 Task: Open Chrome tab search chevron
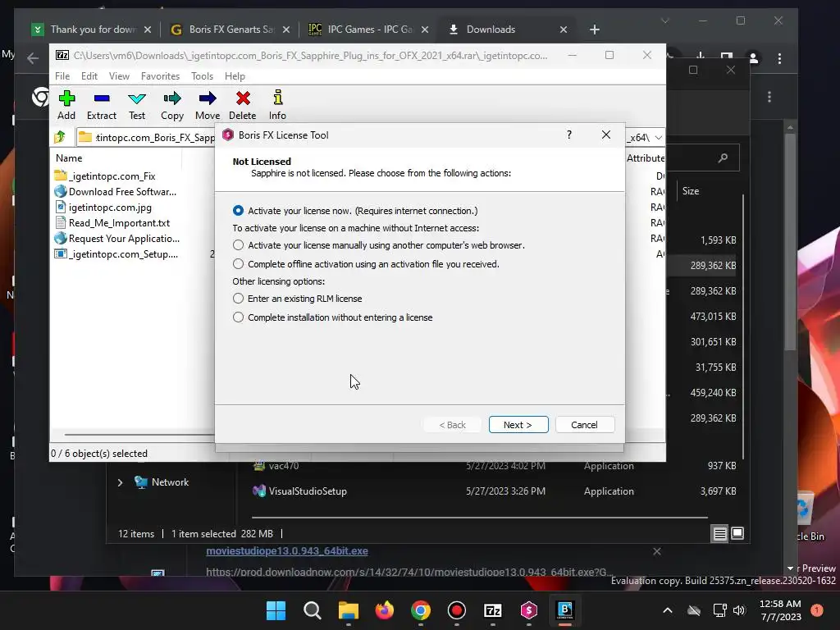click(664, 21)
